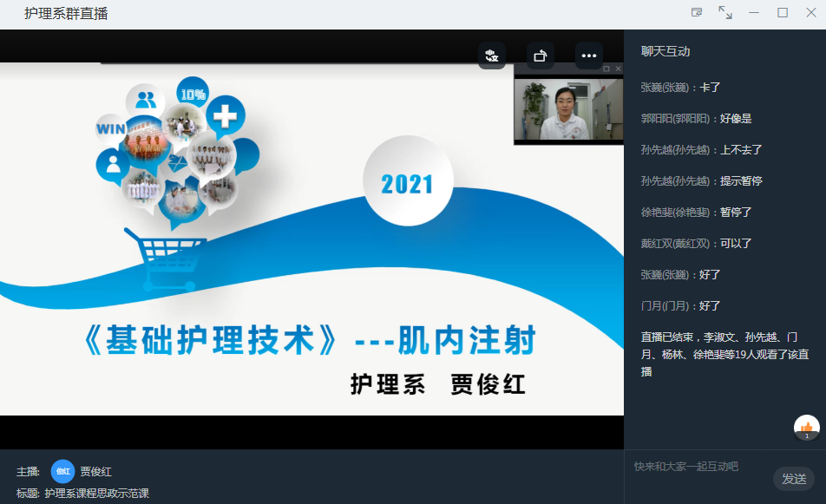This screenshot has height=504, width=826.
Task: Click the chat message from 戴红双 可以了
Action: tap(697, 243)
